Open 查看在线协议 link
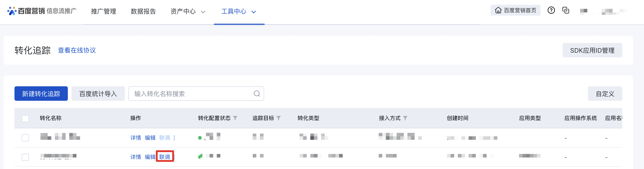Screen dimensions: 644x169 (x=77, y=50)
